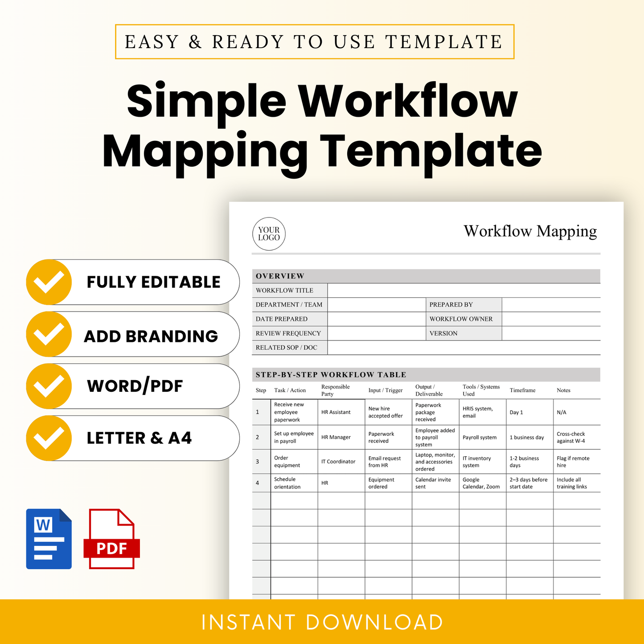Click the 'Employee added to payroll system' cell
The image size is (644, 644).
pos(435,437)
